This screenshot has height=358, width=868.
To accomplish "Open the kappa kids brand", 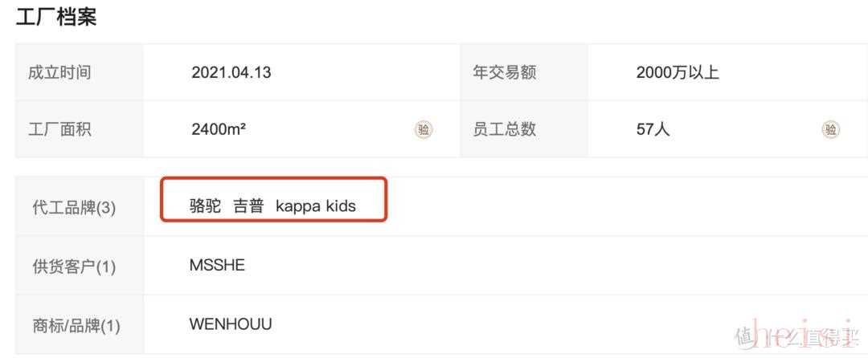I will (x=315, y=206).
